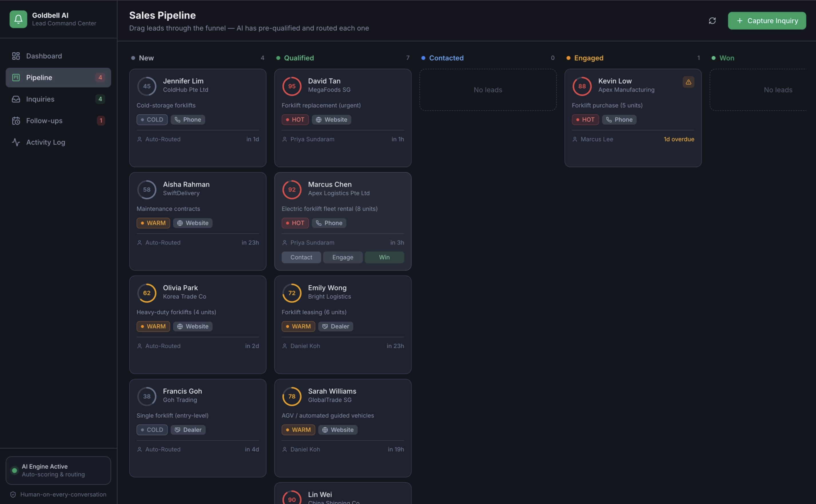Open Olivia Park lead name
This screenshot has width=816, height=504.
180,288
